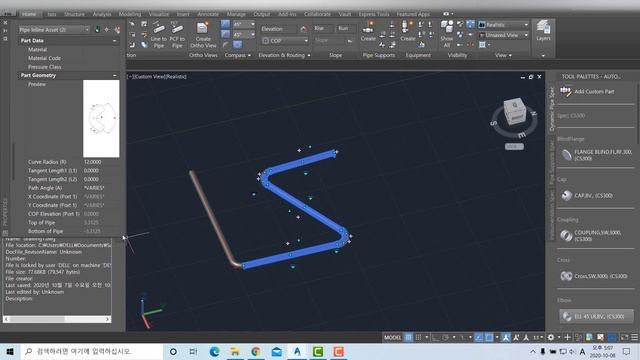Click the Windows search box
Screen dimensions: 640x360
pyautogui.click(x=91, y=351)
